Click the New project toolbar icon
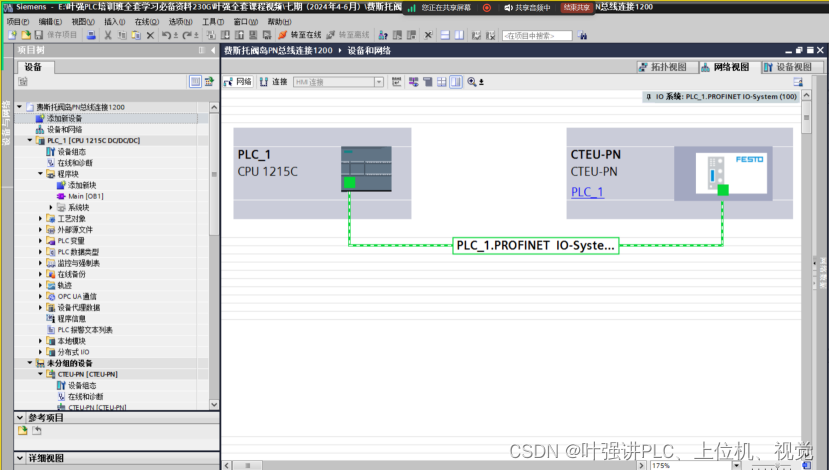The image size is (829, 470). [12, 35]
